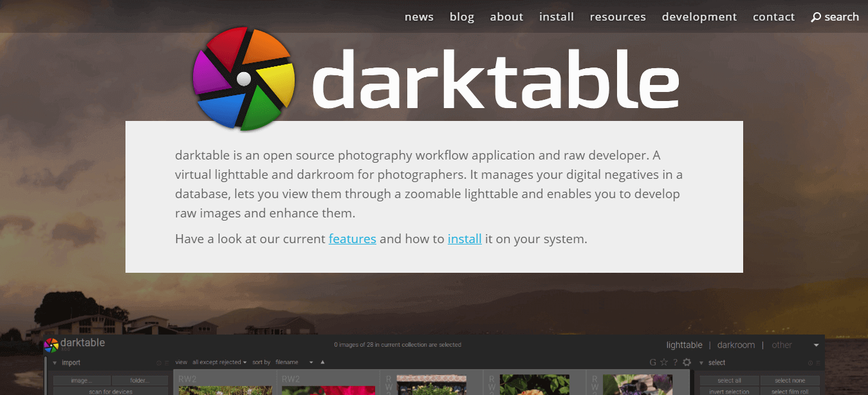Go to the resources menu item

coord(618,17)
